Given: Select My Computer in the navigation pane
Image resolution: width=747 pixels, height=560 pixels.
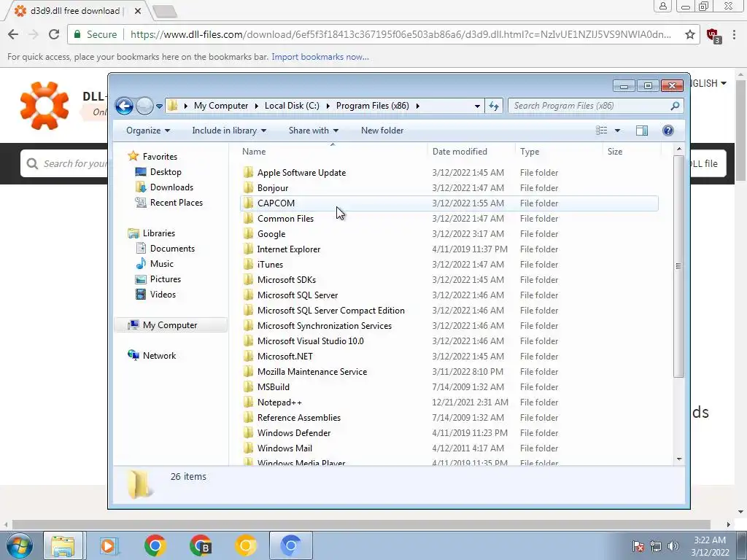Looking at the screenshot, I should coord(169,325).
